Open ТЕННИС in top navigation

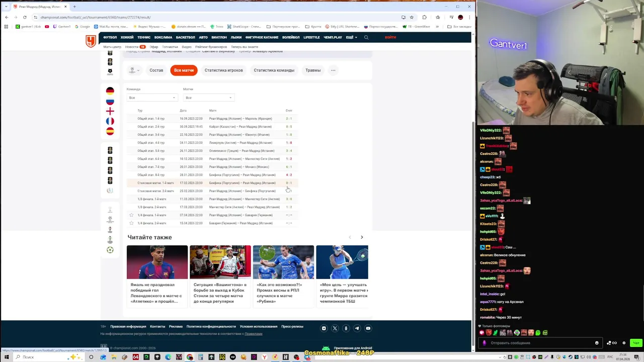pos(144,37)
